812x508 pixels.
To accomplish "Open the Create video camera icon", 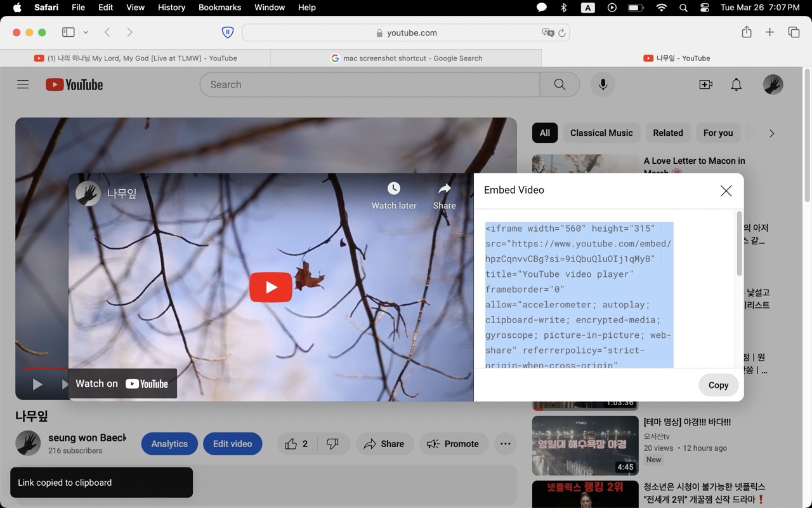I will click(705, 84).
